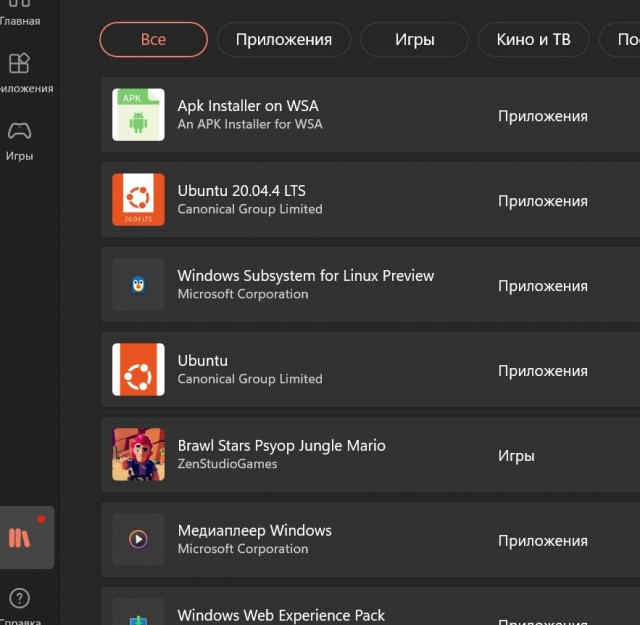Click the orange Ubuntu app icon
Screen dimensions: 640x625
tap(138, 369)
